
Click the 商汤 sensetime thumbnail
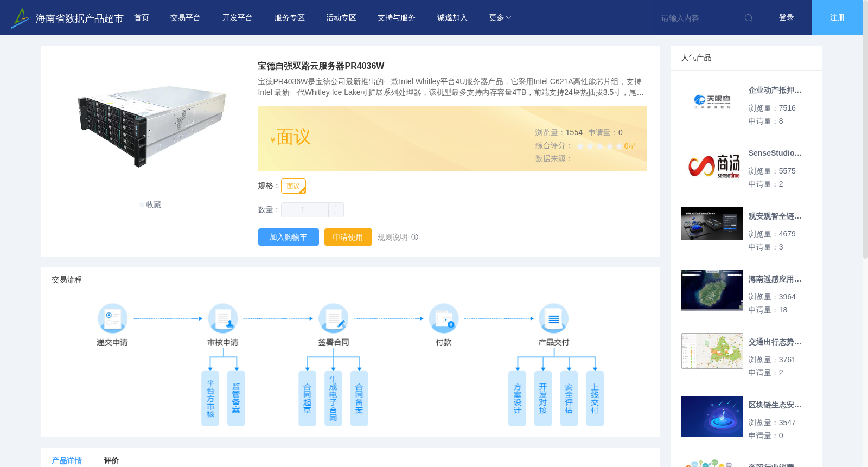[712, 165]
